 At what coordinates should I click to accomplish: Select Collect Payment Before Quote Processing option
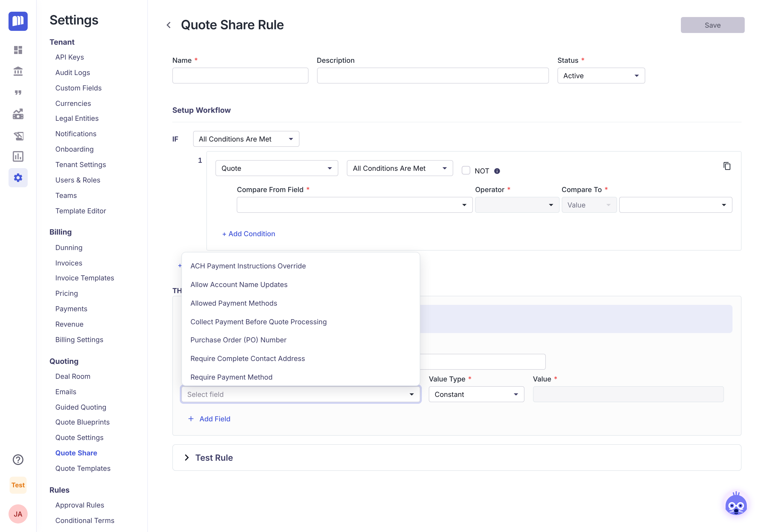301,322
